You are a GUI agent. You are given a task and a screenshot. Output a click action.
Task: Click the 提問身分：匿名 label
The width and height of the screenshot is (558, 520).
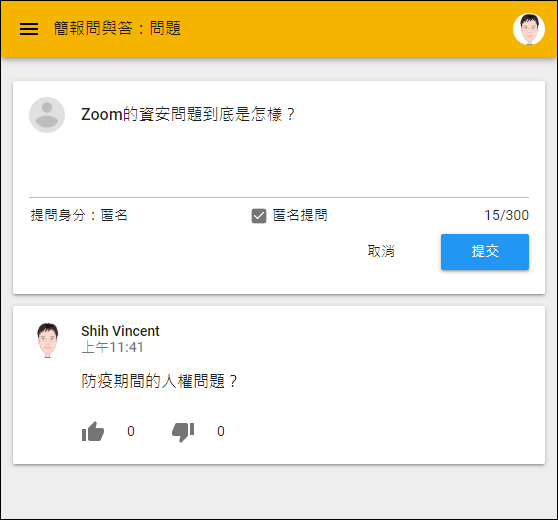79,215
